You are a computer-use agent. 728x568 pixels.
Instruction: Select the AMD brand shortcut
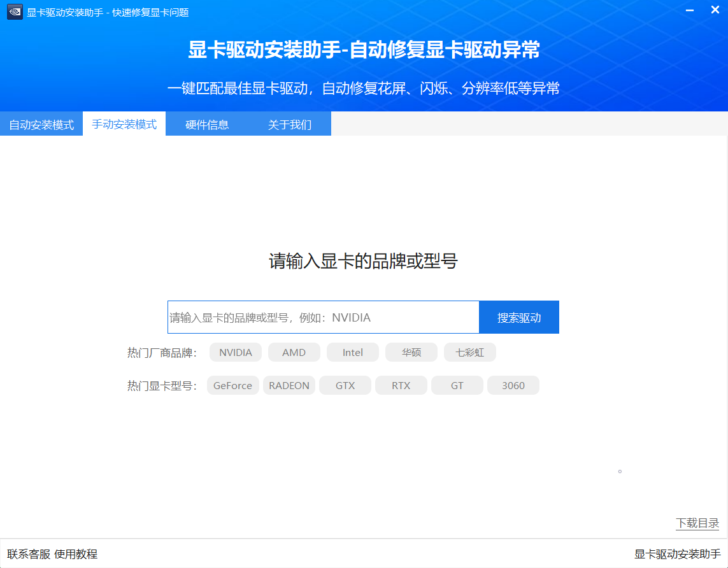pyautogui.click(x=294, y=352)
